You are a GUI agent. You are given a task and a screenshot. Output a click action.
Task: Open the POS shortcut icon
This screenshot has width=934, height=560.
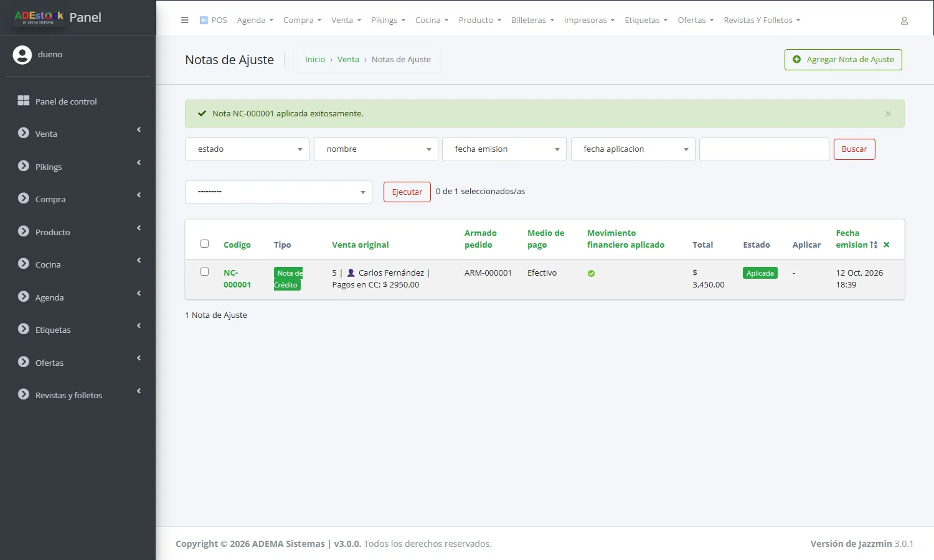pos(204,20)
